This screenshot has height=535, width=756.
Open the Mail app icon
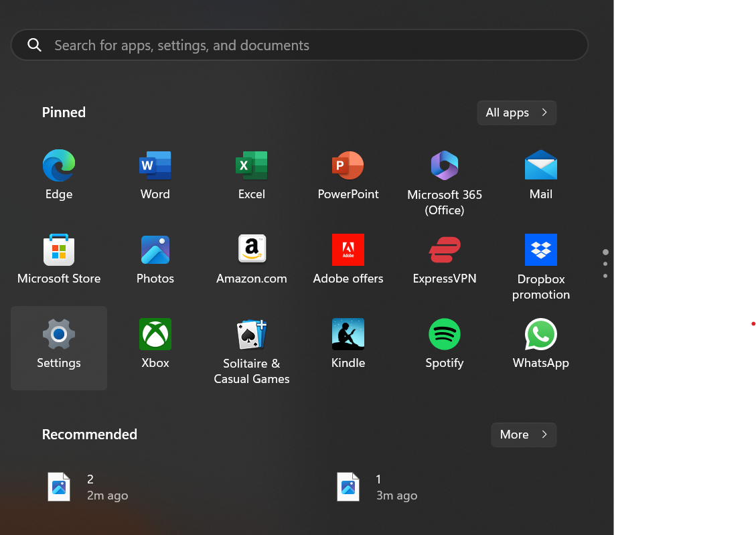(x=540, y=166)
